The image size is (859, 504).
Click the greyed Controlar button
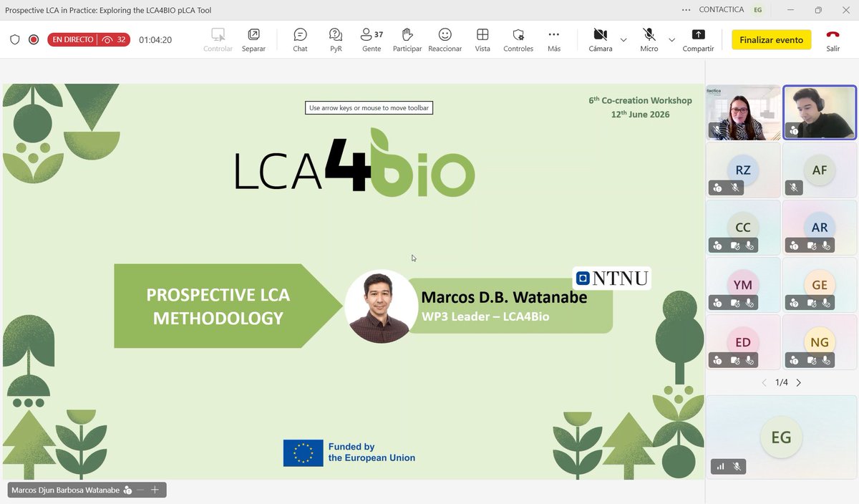point(218,40)
